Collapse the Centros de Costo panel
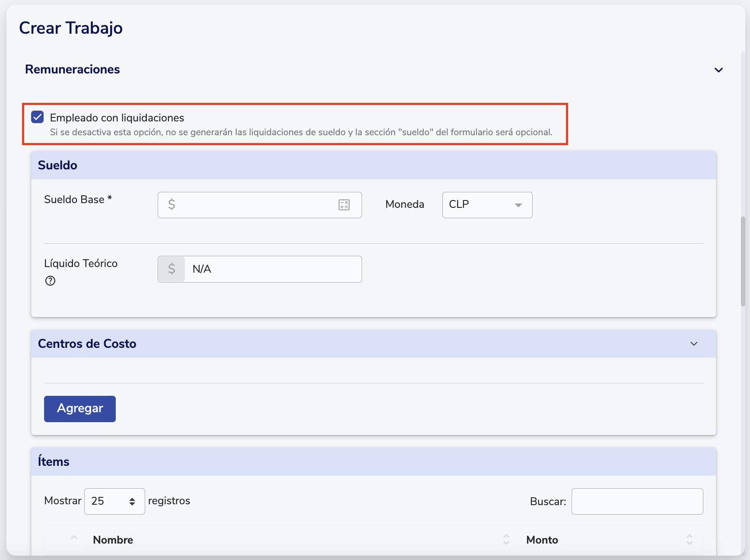The height and width of the screenshot is (560, 750). (694, 344)
